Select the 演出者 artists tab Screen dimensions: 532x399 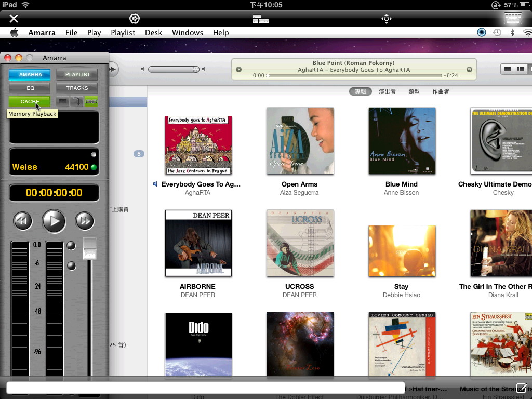click(387, 91)
